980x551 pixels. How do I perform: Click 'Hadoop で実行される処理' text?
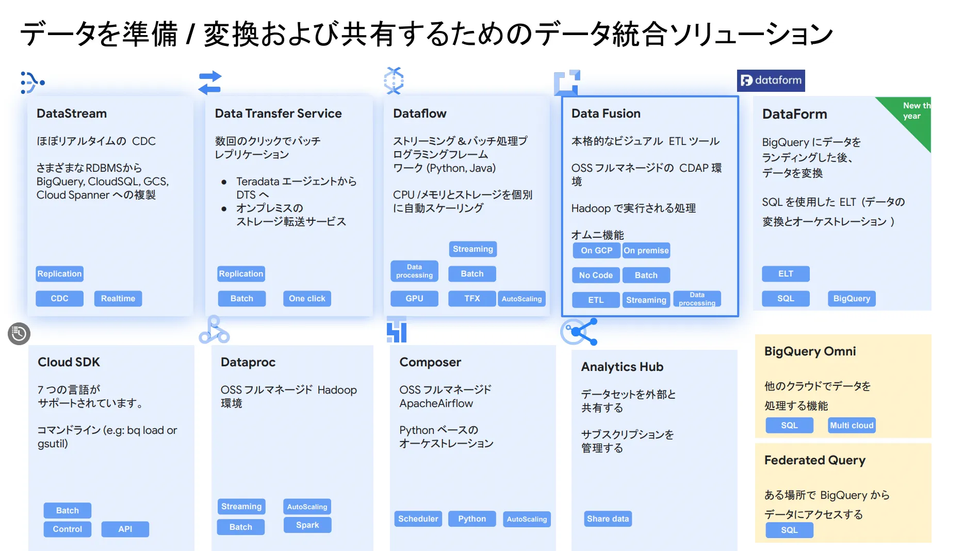[633, 208]
